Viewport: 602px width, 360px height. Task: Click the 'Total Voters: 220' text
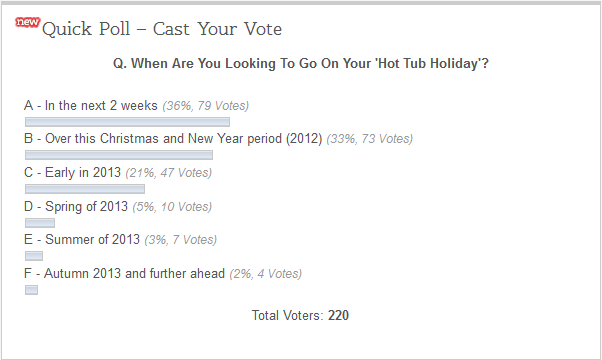tap(300, 315)
